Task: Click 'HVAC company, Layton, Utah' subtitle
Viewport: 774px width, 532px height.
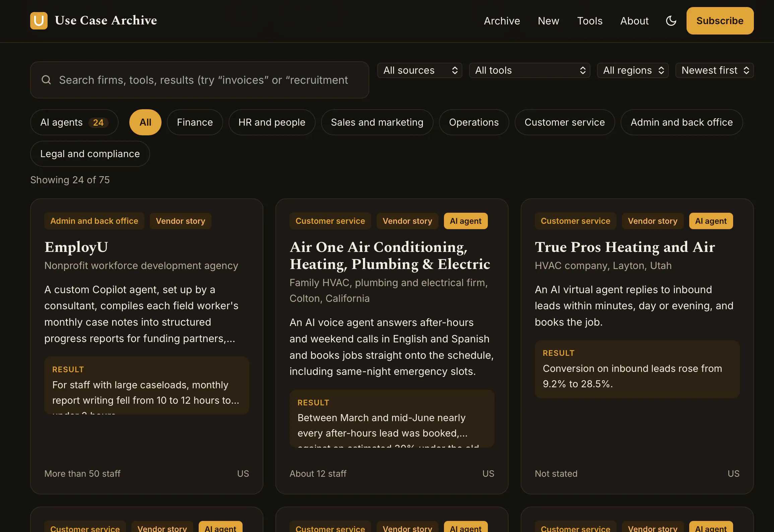Action: (x=603, y=265)
